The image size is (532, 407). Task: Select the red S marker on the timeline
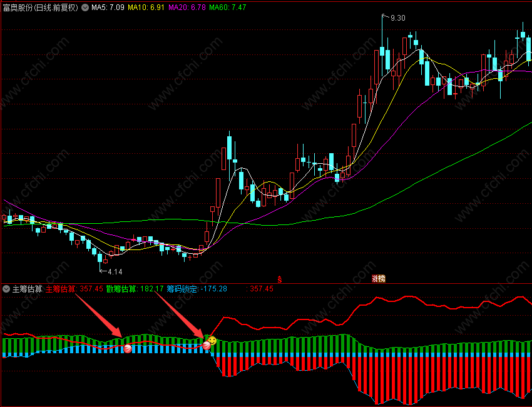tap(280, 279)
